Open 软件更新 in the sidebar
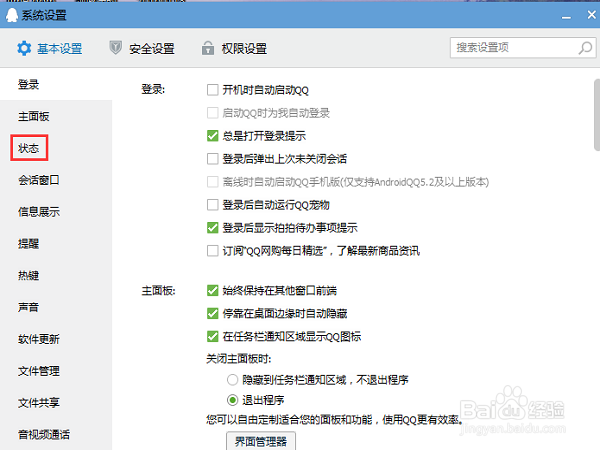 39,339
